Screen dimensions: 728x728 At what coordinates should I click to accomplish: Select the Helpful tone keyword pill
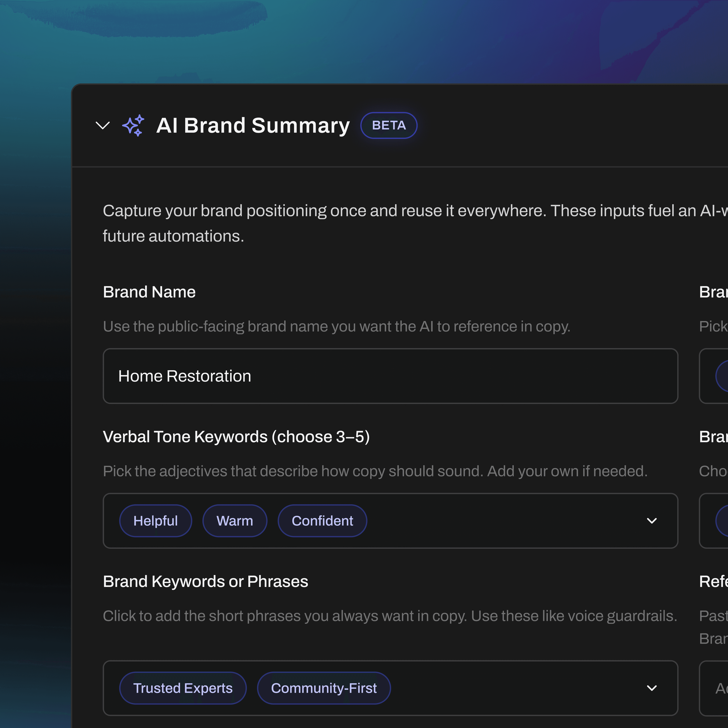point(156,520)
